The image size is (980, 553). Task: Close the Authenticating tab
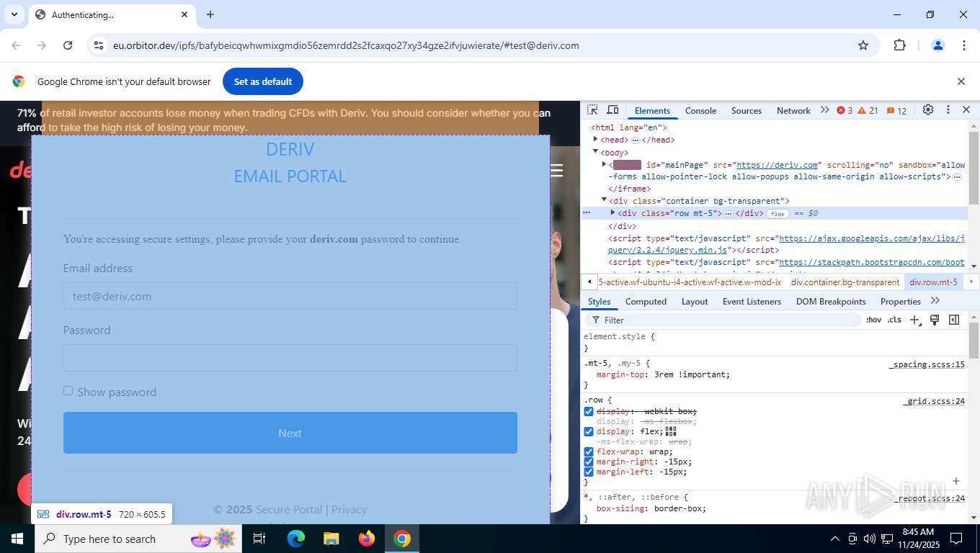(x=184, y=14)
